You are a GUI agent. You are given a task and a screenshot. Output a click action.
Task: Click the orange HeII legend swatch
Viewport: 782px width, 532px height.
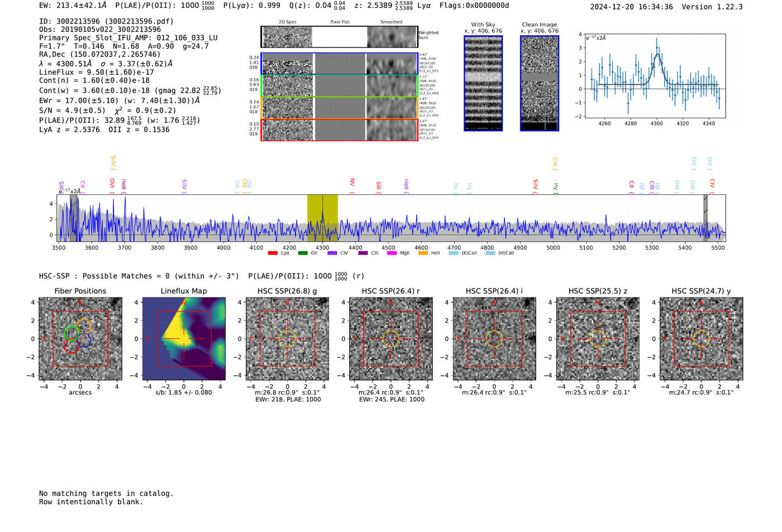423,253
